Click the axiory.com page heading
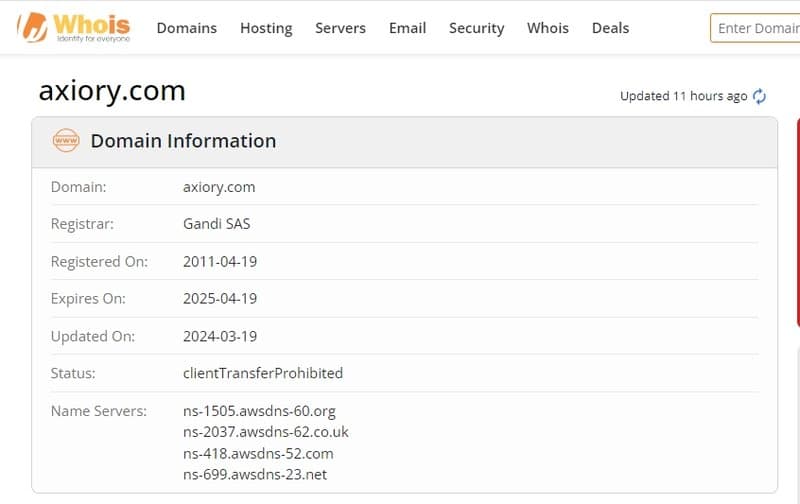Screen dimensions: 800x504 (112, 91)
